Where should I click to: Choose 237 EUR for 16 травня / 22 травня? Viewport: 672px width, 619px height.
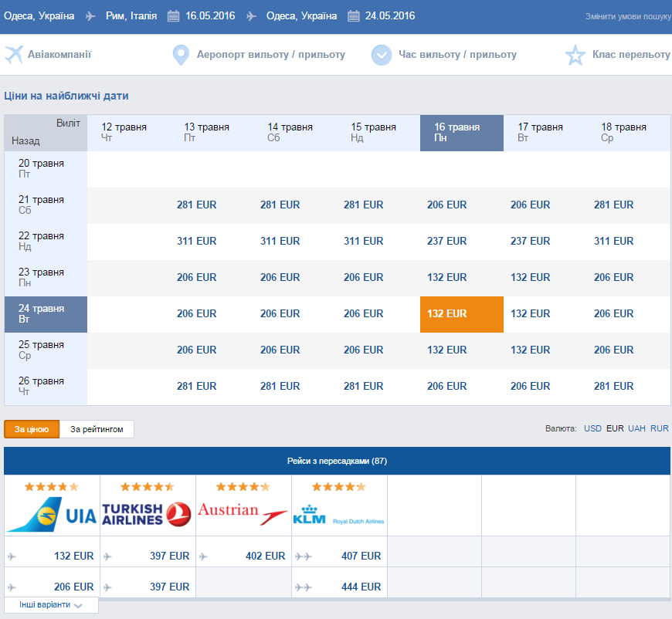447,241
